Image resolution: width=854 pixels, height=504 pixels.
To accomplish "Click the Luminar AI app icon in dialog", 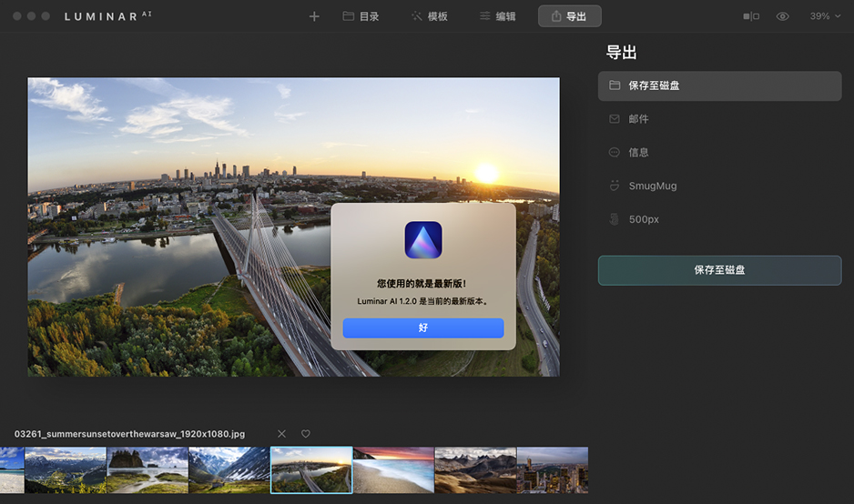I will 423,239.
